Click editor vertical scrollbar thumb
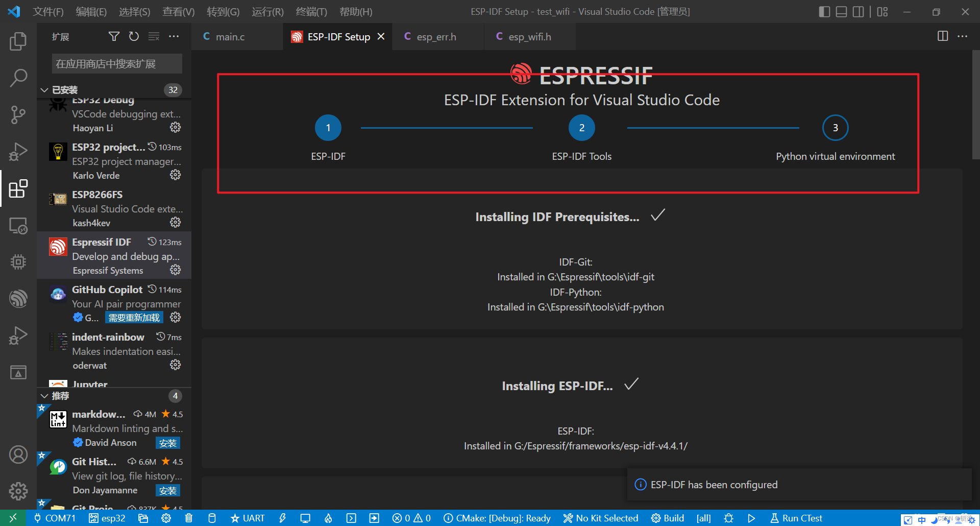The width and height of the screenshot is (980, 526). point(975,105)
